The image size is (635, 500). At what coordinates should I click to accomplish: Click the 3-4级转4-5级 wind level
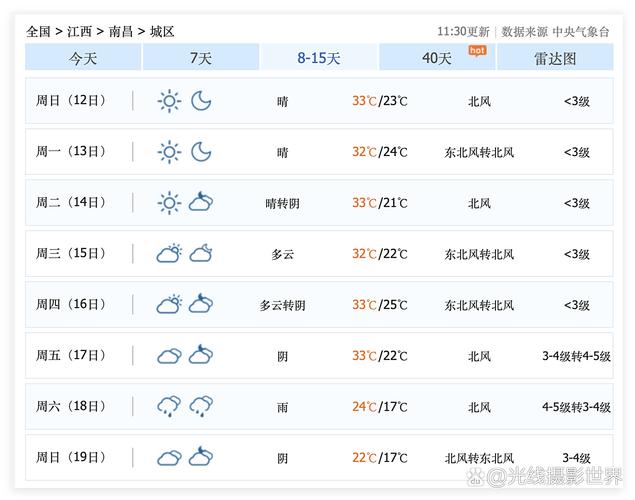coord(576,356)
